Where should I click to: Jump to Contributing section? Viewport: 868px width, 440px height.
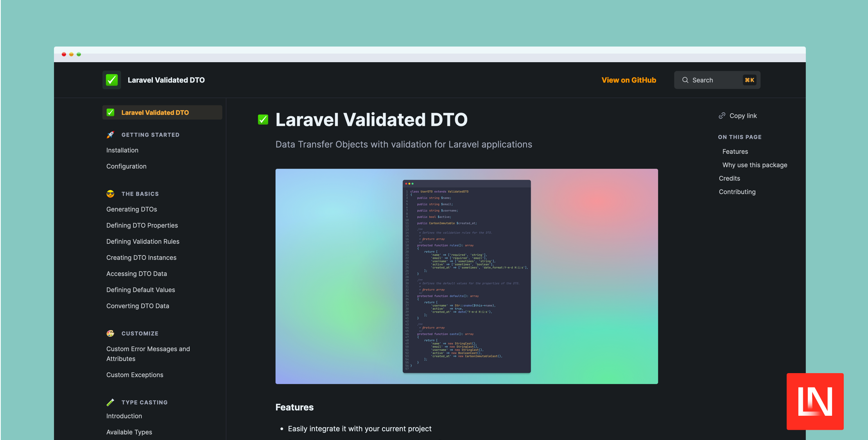coord(737,192)
